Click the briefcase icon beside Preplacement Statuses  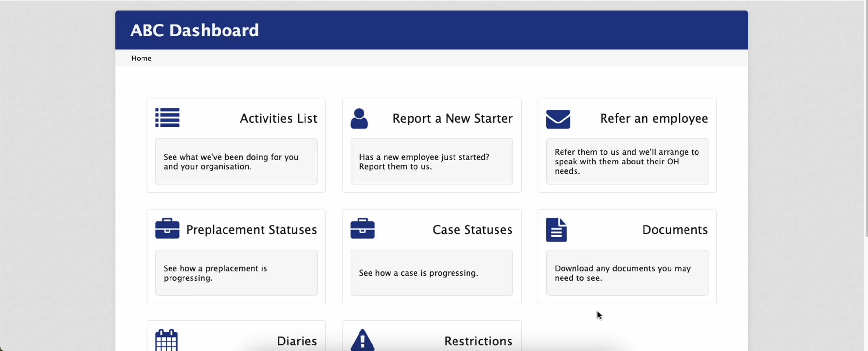click(167, 228)
